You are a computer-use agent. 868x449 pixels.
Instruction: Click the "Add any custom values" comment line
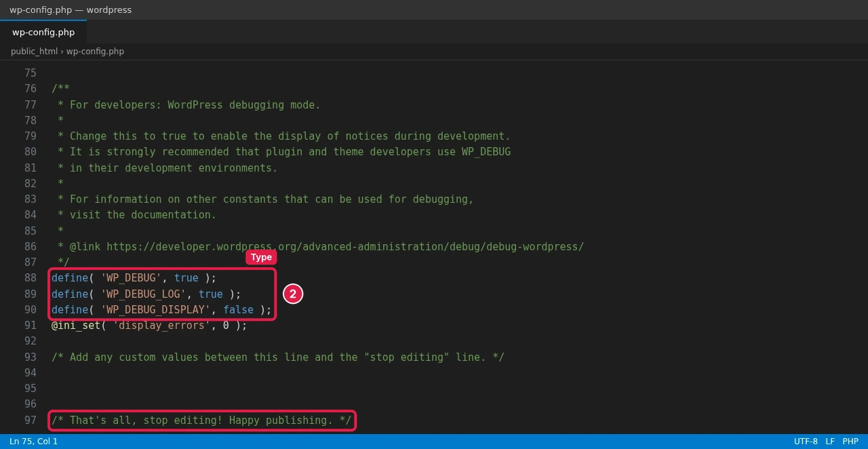point(278,357)
